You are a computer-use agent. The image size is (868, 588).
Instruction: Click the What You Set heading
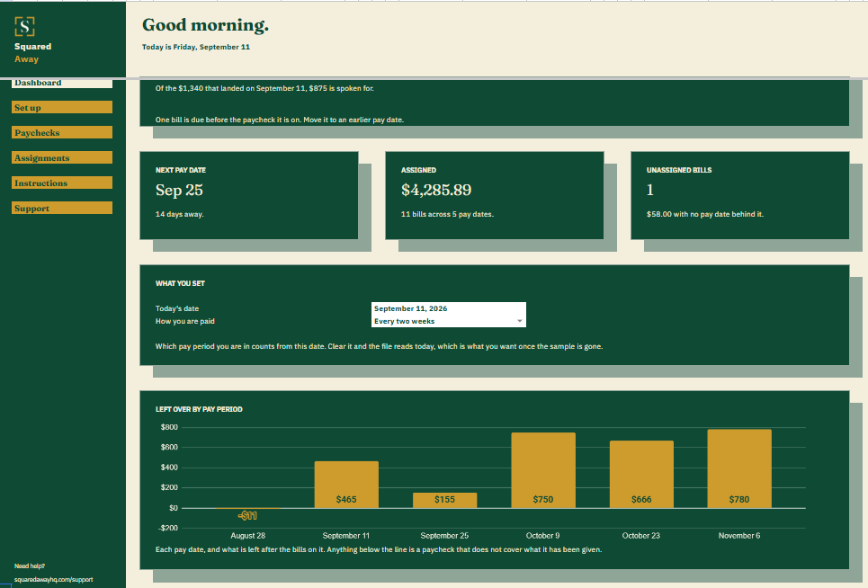tap(180, 283)
